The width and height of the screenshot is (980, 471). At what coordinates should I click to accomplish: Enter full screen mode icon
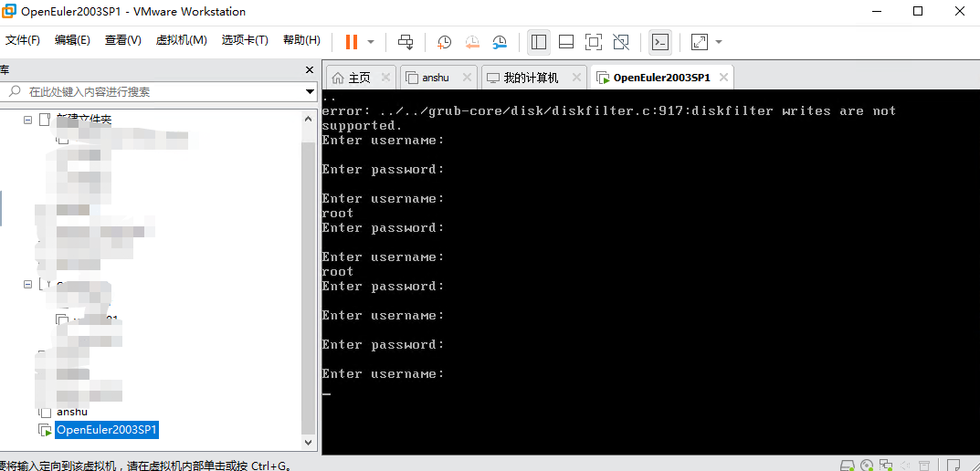594,41
